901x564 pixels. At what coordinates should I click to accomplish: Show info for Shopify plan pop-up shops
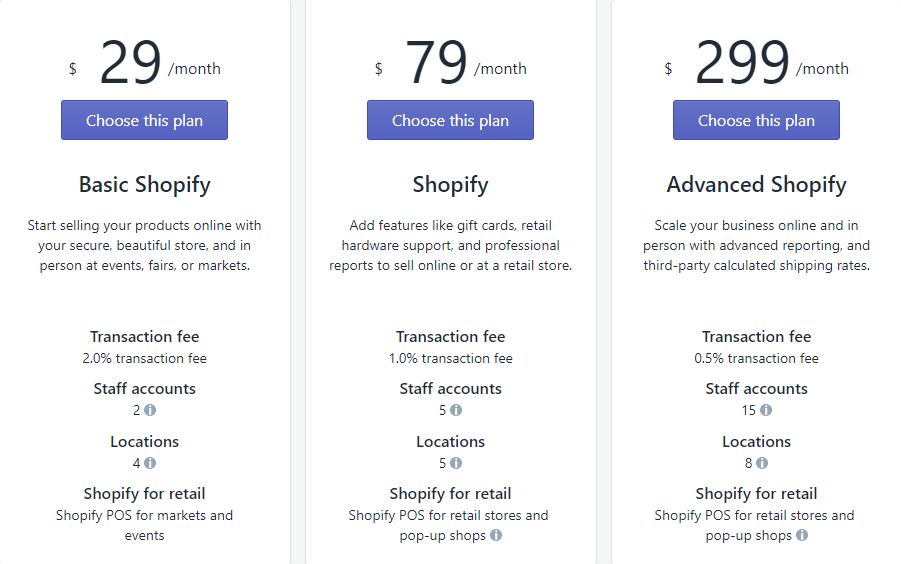[496, 535]
